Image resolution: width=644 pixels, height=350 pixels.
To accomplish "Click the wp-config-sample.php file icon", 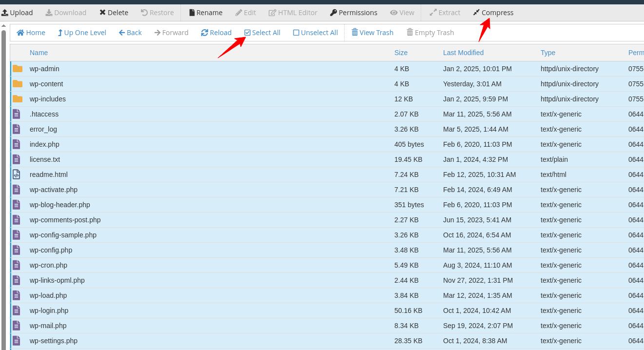I will pyautogui.click(x=17, y=235).
